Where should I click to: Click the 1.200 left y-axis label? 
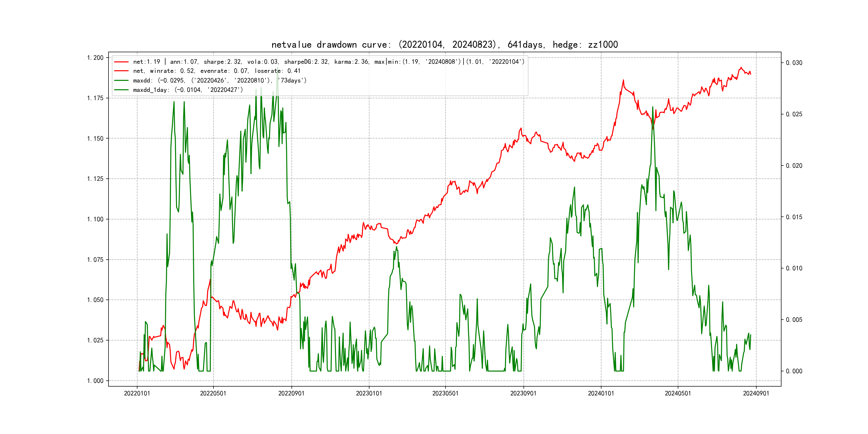(x=95, y=58)
